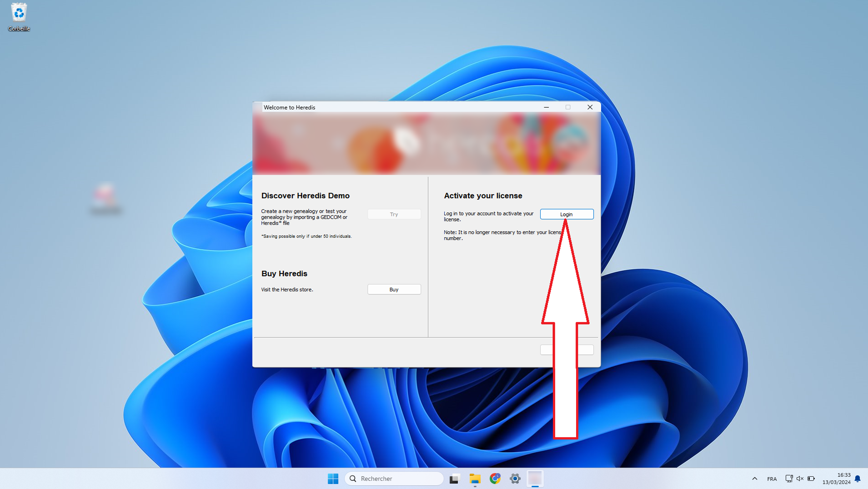The width and height of the screenshot is (868, 489).
Task: Open the Windows Start menu
Action: click(333, 479)
